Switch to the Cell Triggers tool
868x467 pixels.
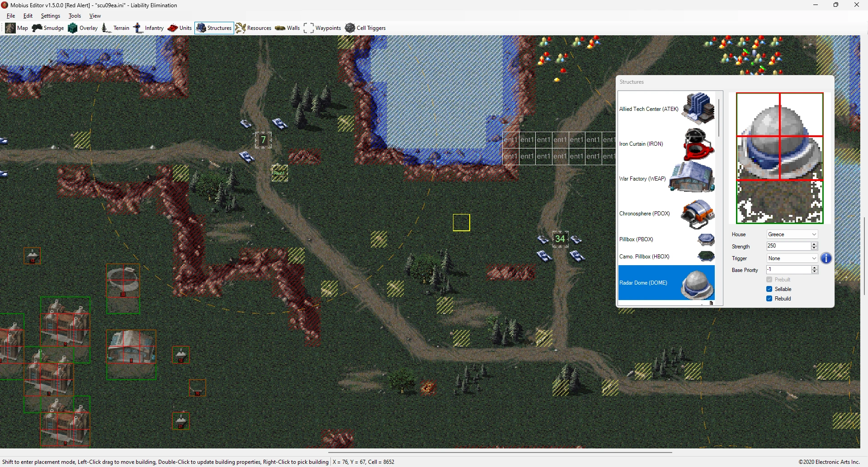(x=365, y=28)
